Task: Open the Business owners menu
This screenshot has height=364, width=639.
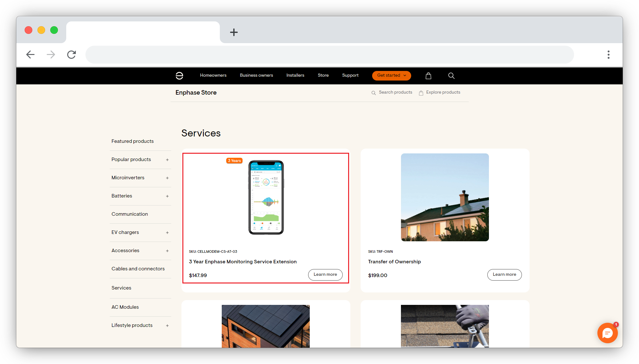Action: pyautogui.click(x=256, y=75)
